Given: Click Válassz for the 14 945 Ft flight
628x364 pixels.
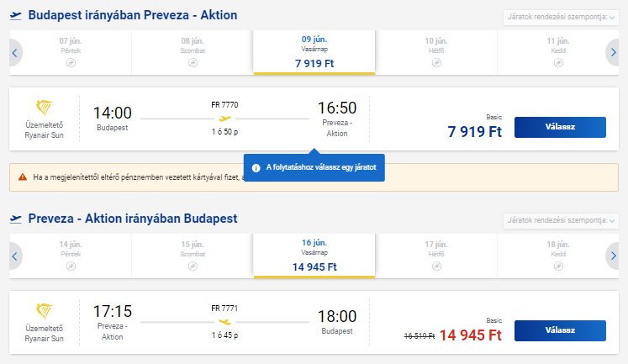Looking at the screenshot, I should (x=560, y=330).
